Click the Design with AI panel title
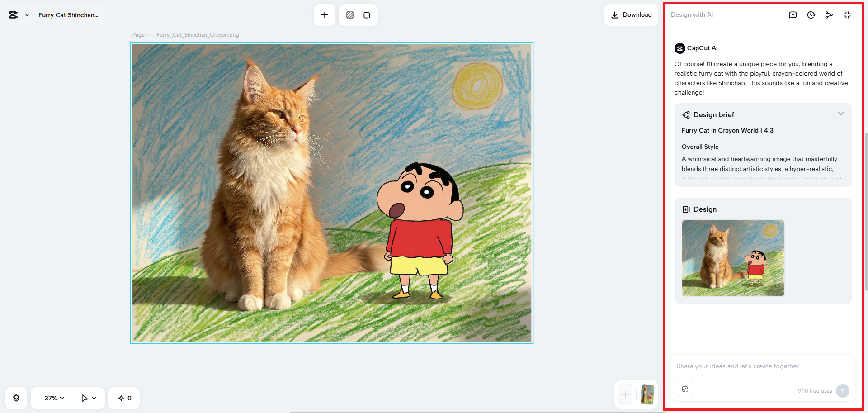 click(692, 15)
